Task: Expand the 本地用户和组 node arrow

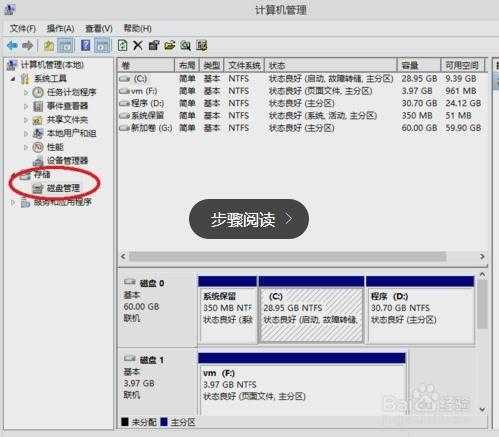Action: pyautogui.click(x=26, y=133)
